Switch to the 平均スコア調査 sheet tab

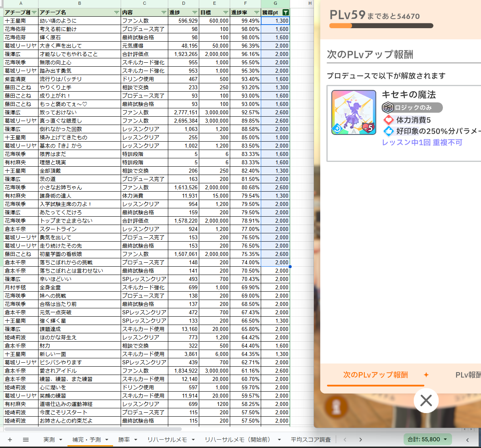(x=311, y=440)
